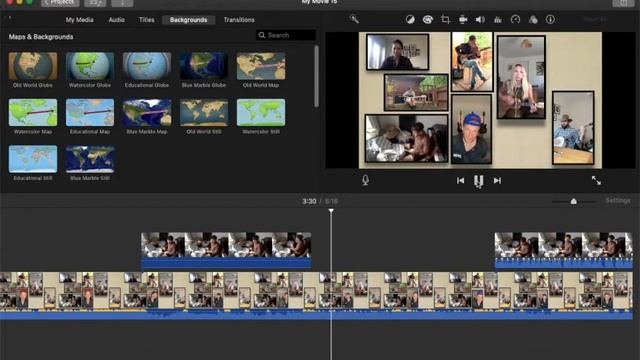Click the main clip blue audio waveform
Screen dimensions: 640x360
coord(316,314)
